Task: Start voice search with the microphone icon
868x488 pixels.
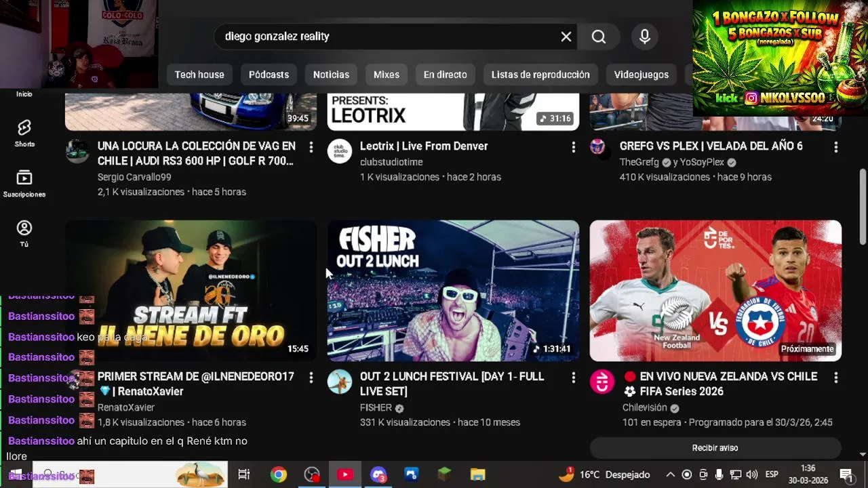Action: tap(645, 37)
